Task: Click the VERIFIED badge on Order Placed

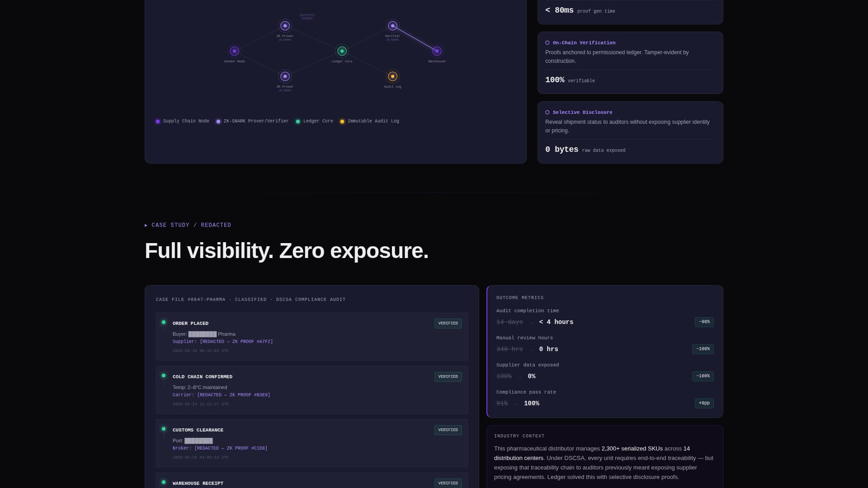Action: click(x=448, y=324)
